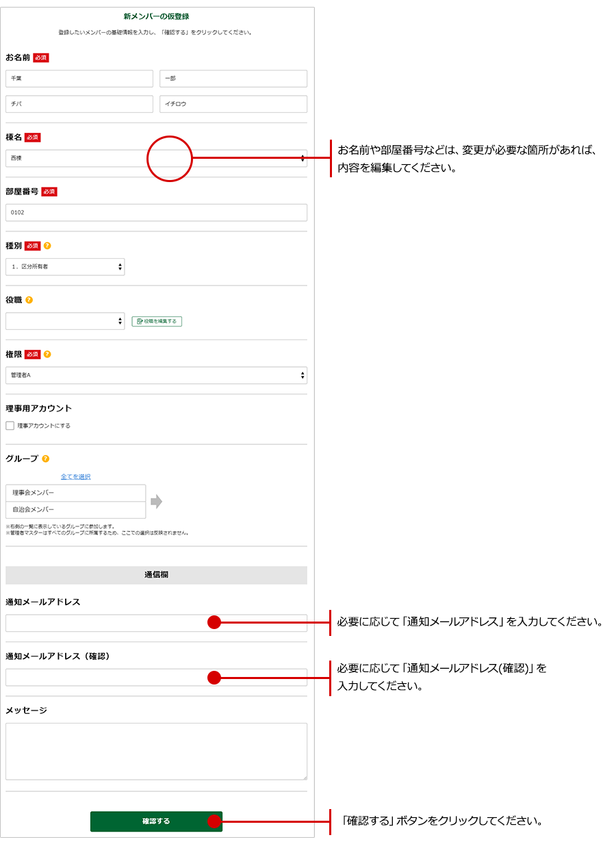Click the help icon next to グループ

pos(46,459)
